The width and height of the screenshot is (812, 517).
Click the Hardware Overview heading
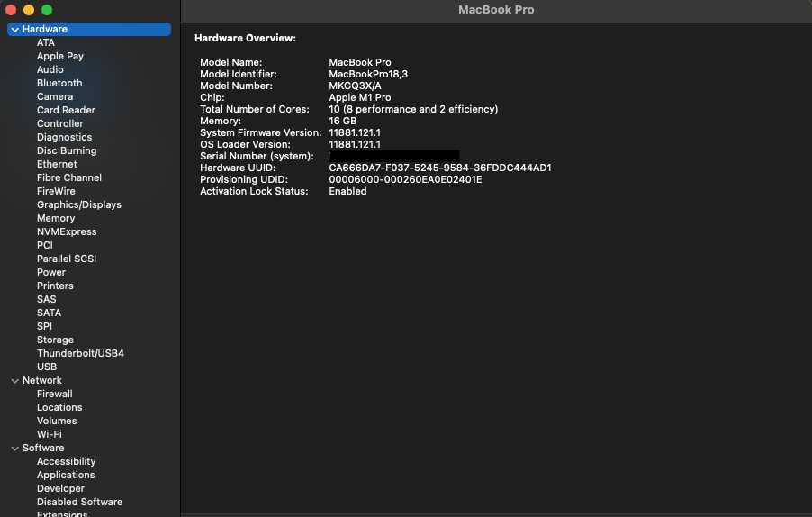pos(246,38)
